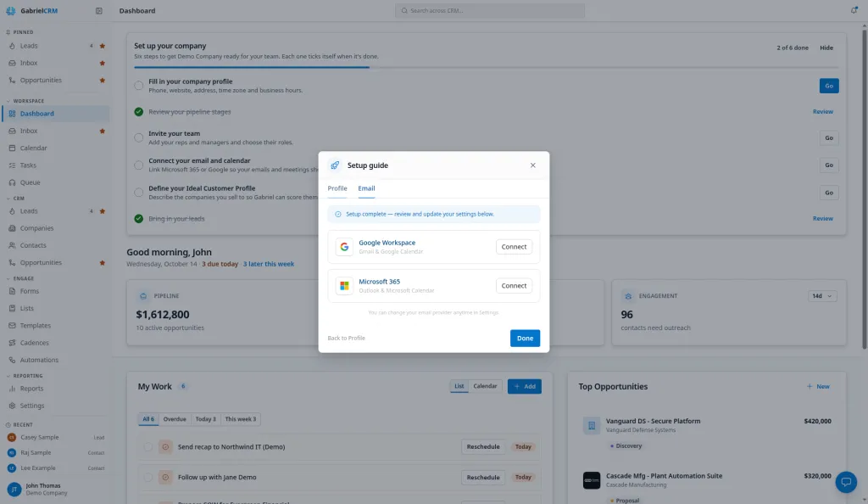Toggle star on pinned Inbox

point(103,63)
